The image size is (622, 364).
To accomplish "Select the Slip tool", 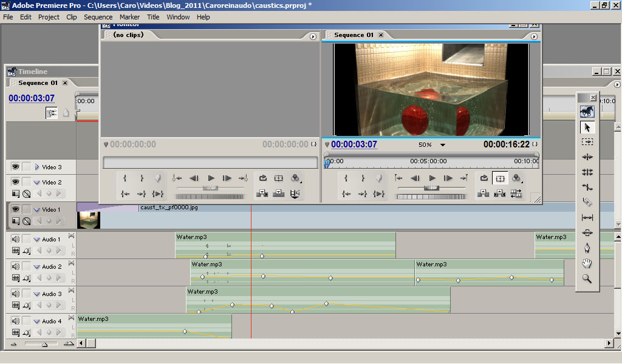I will tap(587, 217).
